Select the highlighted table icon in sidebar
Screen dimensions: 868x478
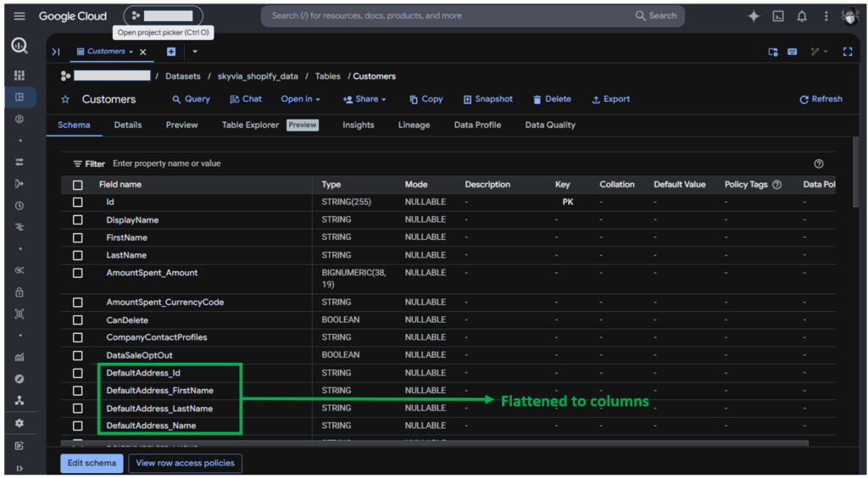tap(19, 97)
